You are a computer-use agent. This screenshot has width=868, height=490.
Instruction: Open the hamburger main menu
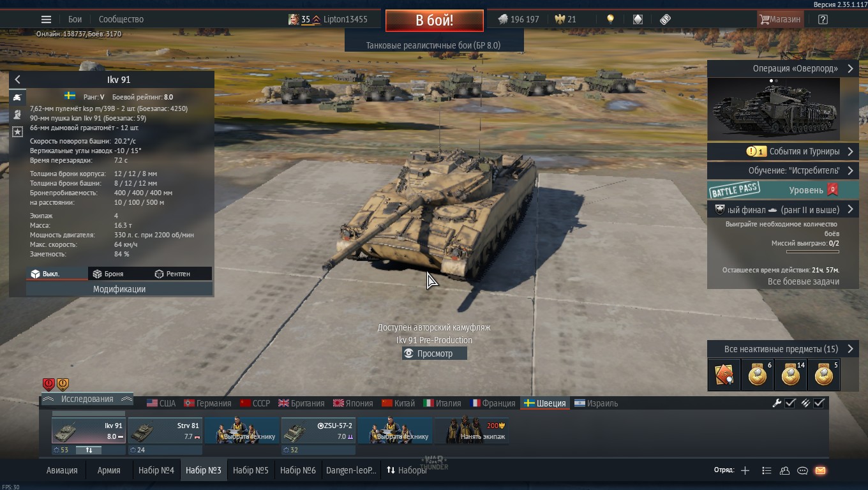click(46, 19)
